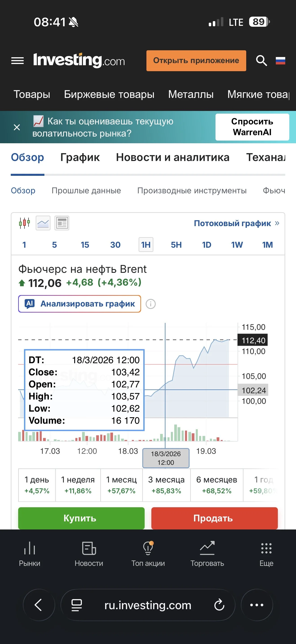296x644 pixels.
Task: Choose the 15 minute interval
Action: (85, 245)
